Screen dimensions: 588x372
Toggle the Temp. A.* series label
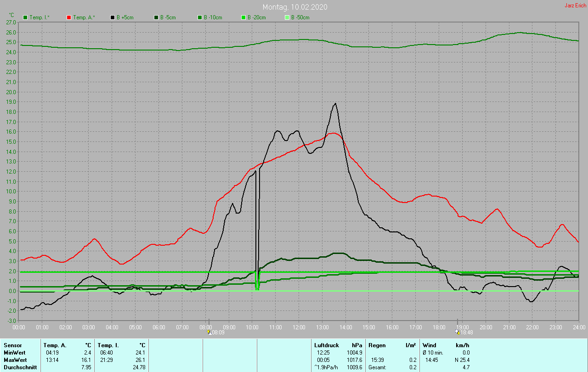(84, 17)
